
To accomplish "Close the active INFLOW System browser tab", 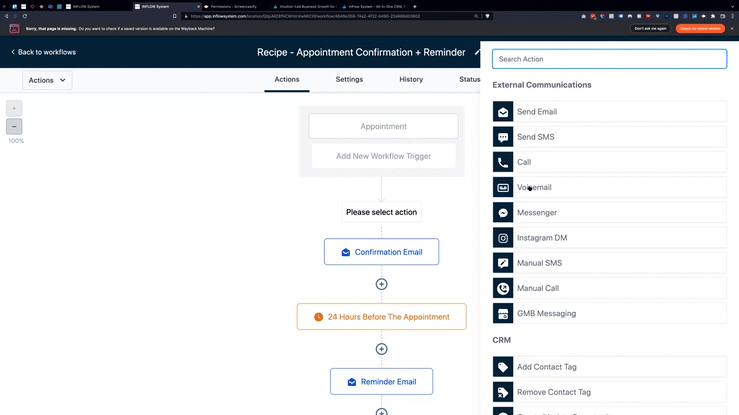I will tap(198, 7).
